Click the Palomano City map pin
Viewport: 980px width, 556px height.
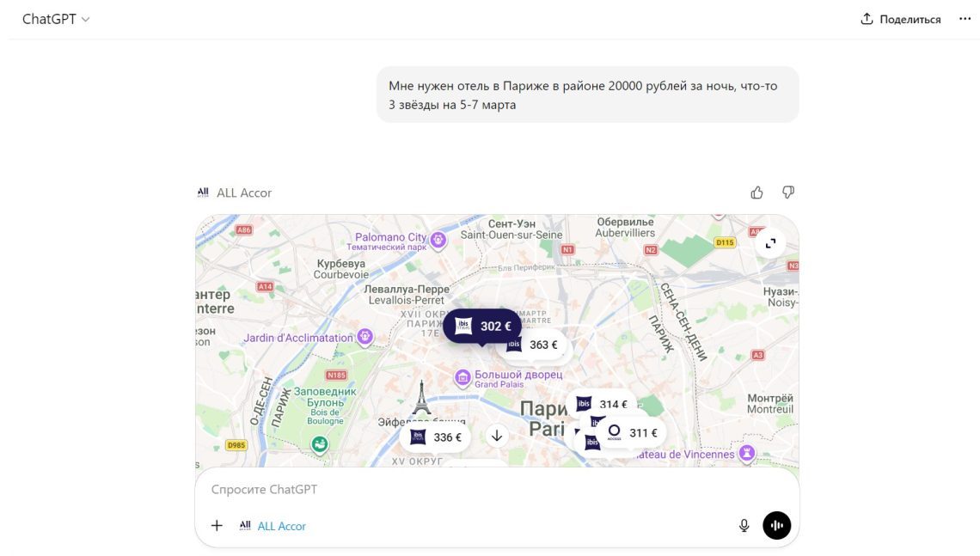click(x=439, y=238)
